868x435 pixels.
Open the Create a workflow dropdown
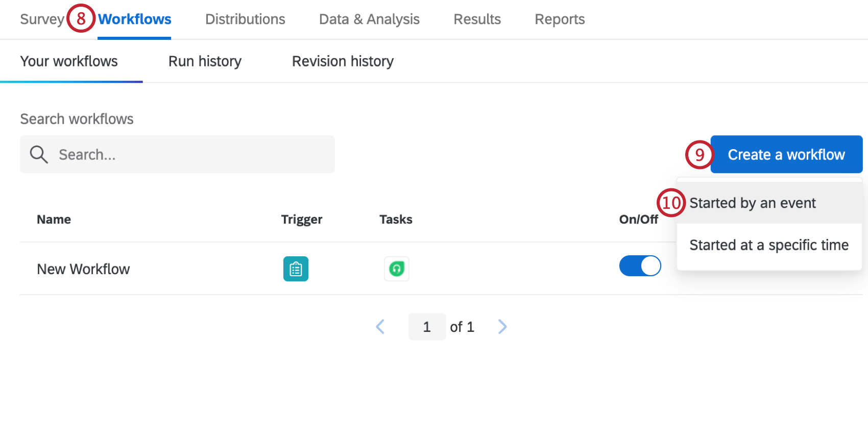(786, 154)
